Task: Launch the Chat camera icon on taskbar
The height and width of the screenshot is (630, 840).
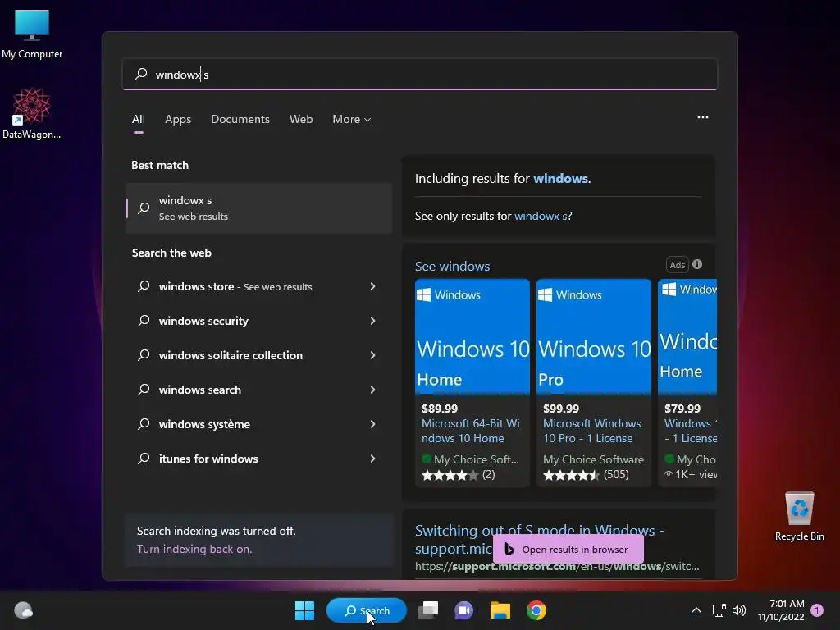Action: point(464,610)
